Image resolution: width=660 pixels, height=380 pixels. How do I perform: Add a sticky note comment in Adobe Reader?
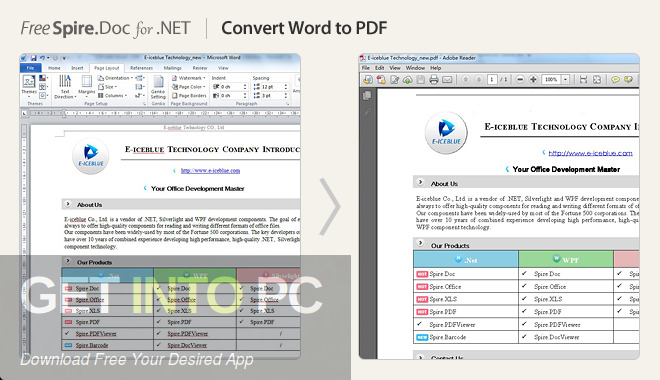[615, 79]
